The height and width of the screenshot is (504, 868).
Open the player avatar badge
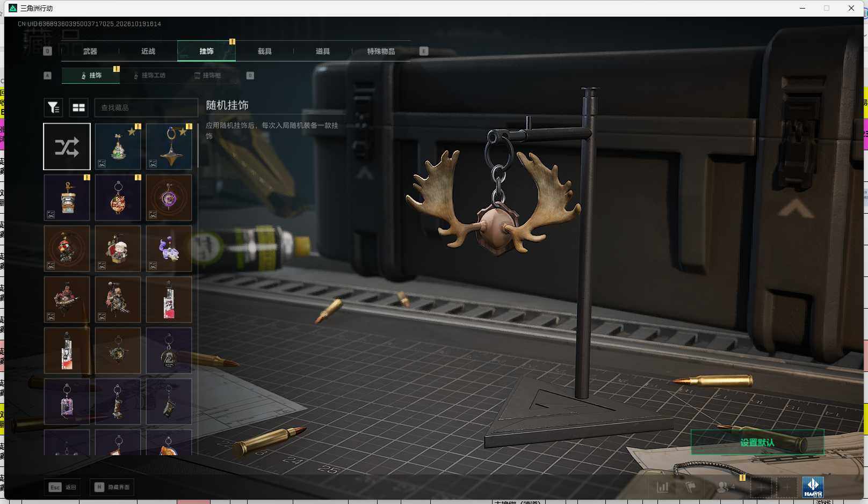point(813,487)
